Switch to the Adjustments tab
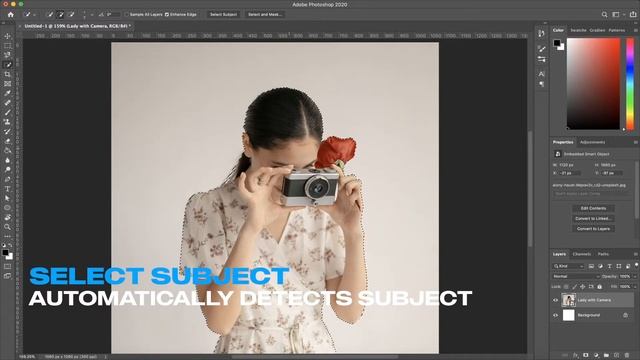640x360 pixels. pos(592,142)
